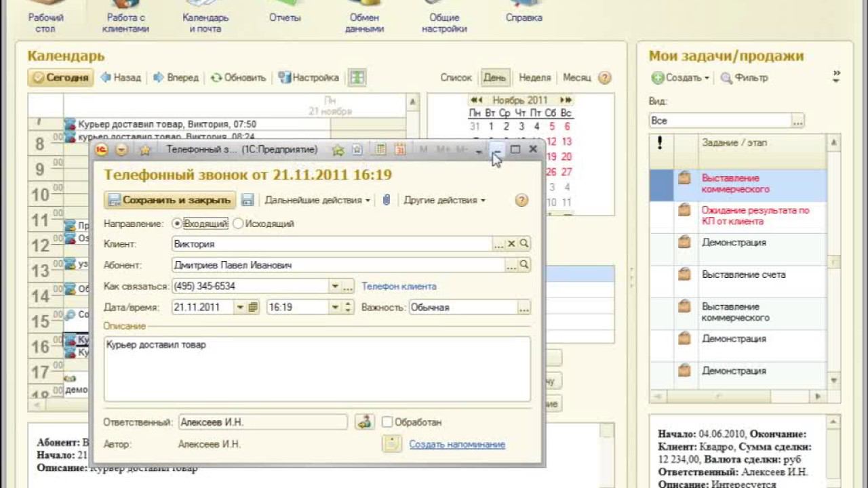Click the calendar help question icon

604,77
